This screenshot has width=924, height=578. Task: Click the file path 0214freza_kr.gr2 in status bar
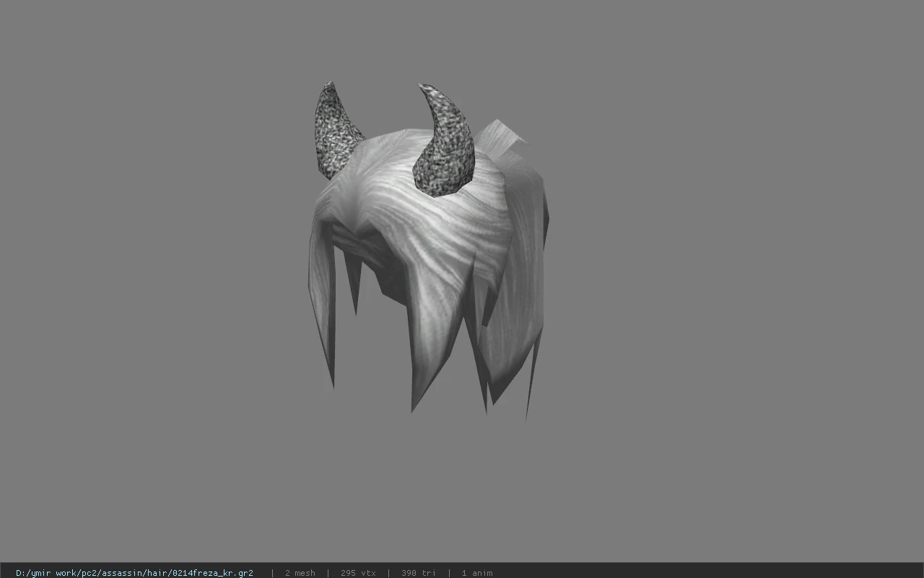tap(134, 573)
